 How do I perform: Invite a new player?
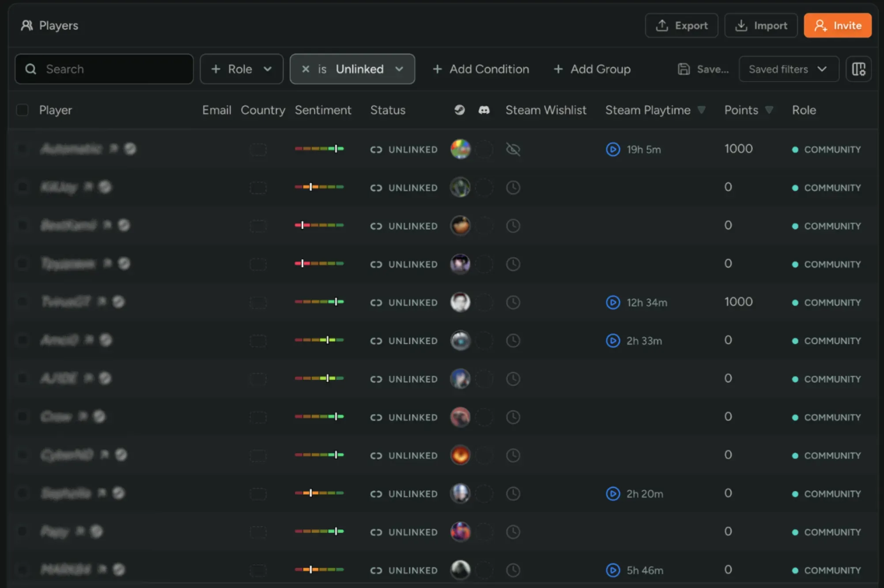[838, 26]
